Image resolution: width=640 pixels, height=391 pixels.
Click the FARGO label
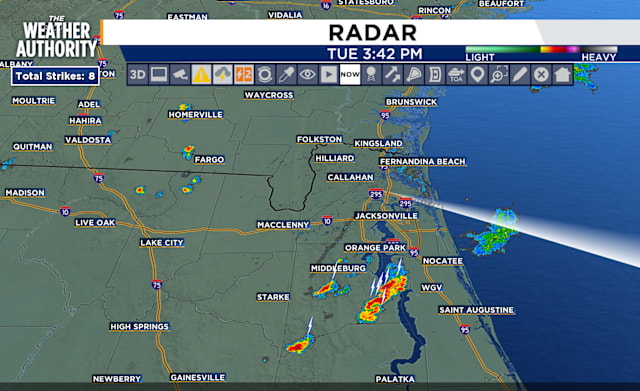point(209,160)
